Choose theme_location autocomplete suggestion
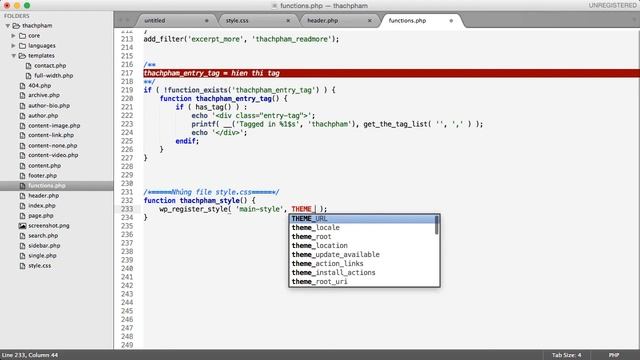 click(362, 246)
